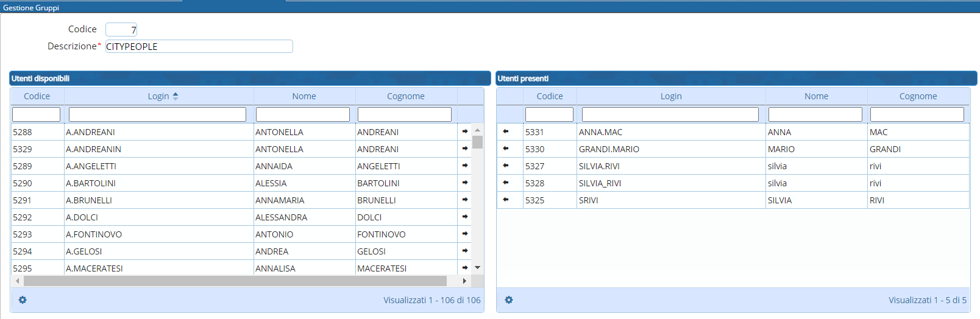Click Login filter box in available users
This screenshot has height=319, width=980.
click(157, 114)
